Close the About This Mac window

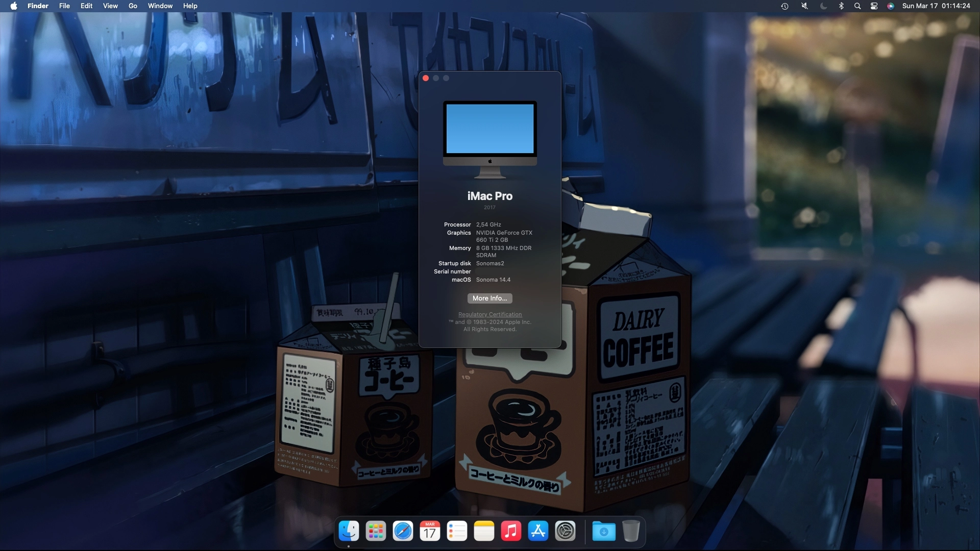click(x=426, y=78)
